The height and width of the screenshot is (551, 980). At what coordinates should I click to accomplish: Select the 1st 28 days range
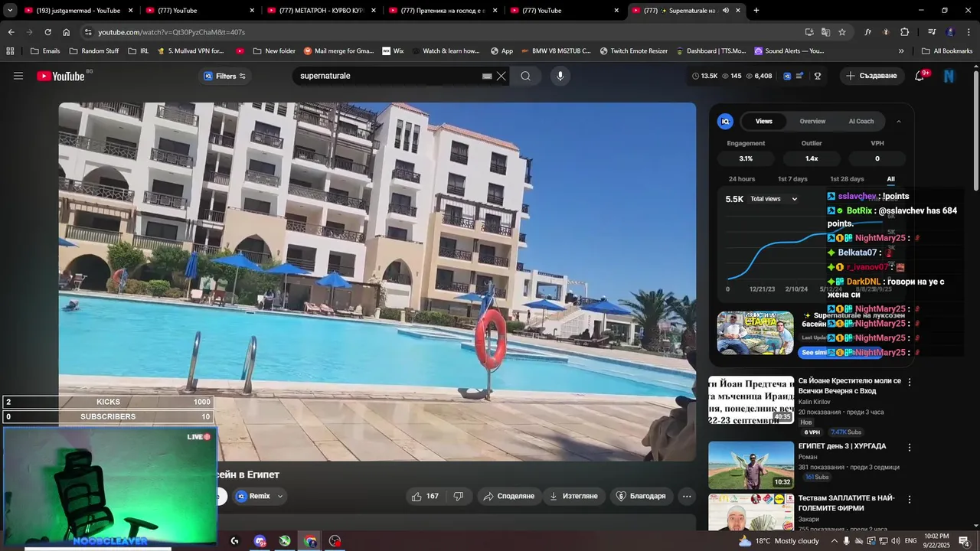(847, 179)
